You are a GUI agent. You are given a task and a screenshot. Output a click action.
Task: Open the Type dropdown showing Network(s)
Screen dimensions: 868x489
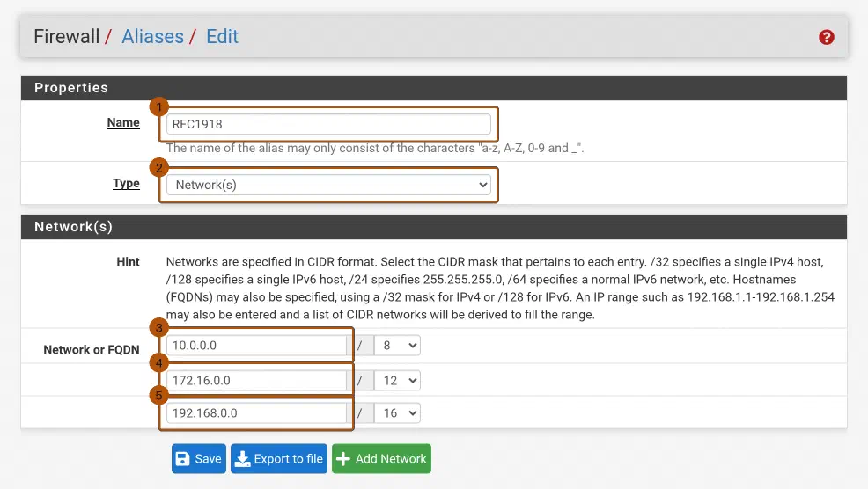point(328,185)
